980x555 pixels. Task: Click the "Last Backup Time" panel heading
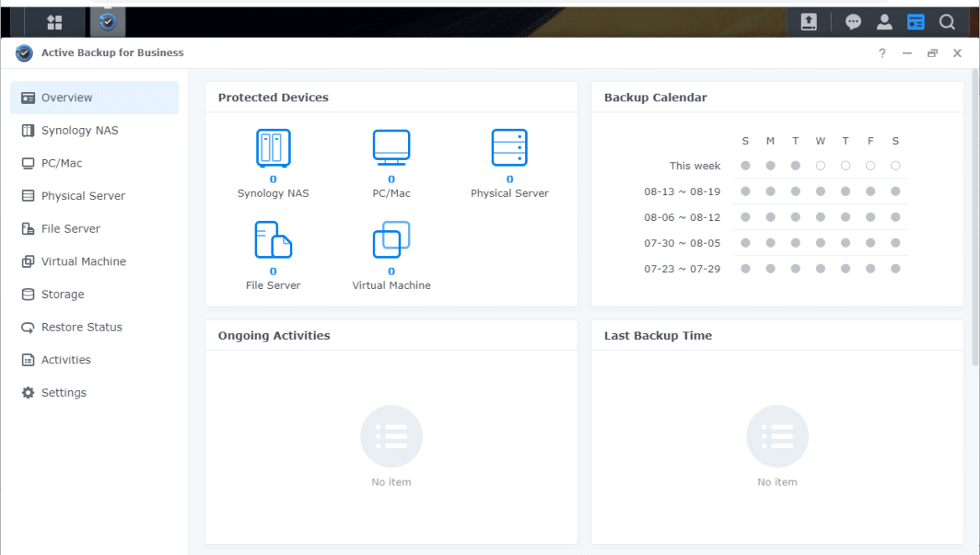[658, 335]
